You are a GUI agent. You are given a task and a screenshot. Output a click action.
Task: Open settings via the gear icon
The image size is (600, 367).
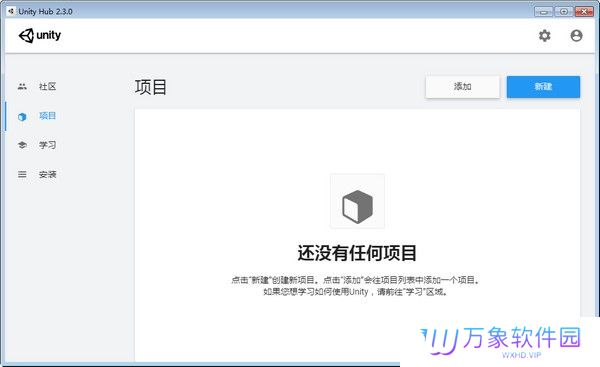coord(545,36)
